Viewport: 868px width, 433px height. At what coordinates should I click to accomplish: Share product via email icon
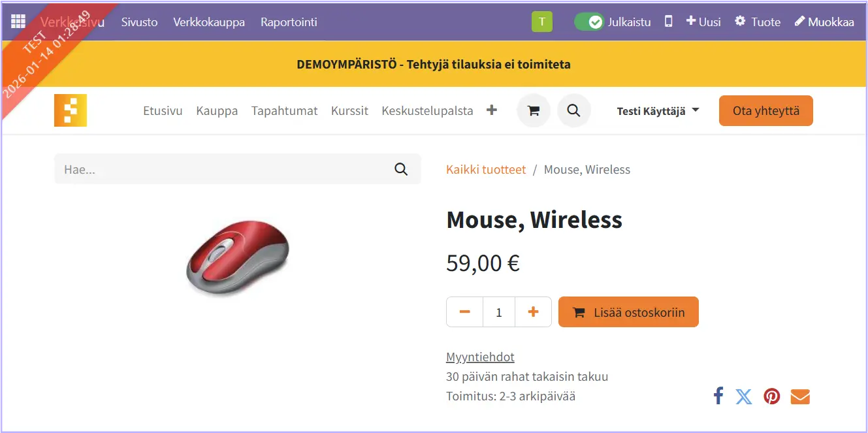click(800, 396)
